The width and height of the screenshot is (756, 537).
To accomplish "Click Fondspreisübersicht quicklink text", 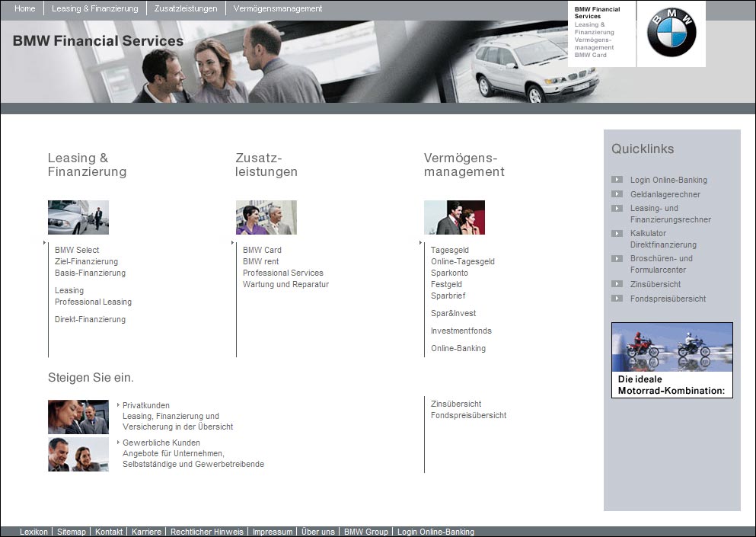I will [x=668, y=299].
